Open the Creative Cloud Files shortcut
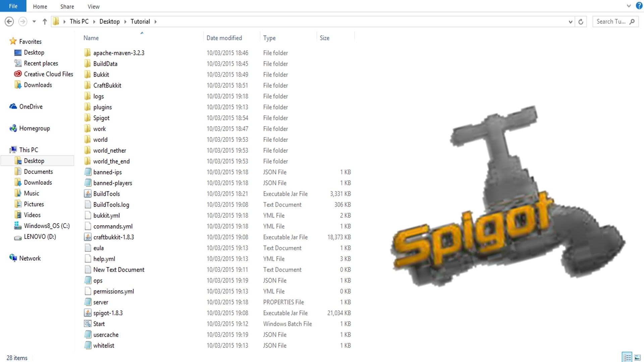Viewport: 644px width, 362px height. coord(48,74)
